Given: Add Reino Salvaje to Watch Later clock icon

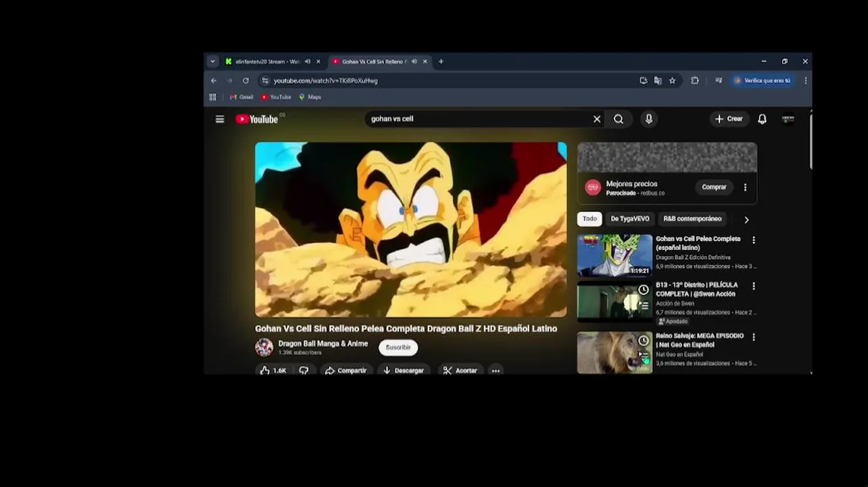Looking at the screenshot, I should click(644, 341).
